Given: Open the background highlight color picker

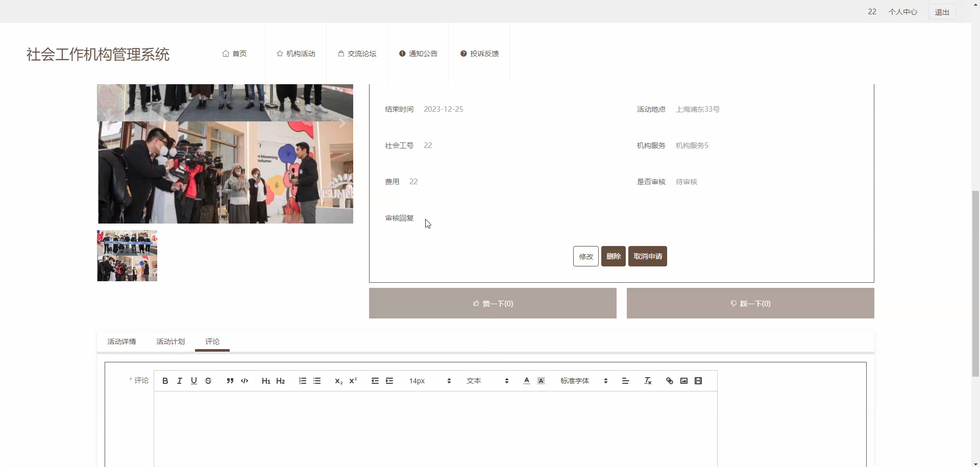Looking at the screenshot, I should (541, 381).
